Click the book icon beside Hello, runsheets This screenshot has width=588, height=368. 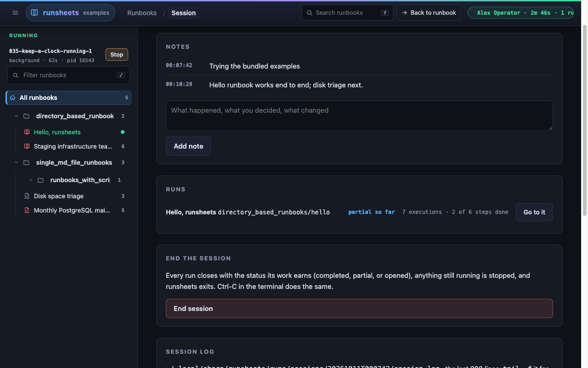pyautogui.click(x=27, y=132)
